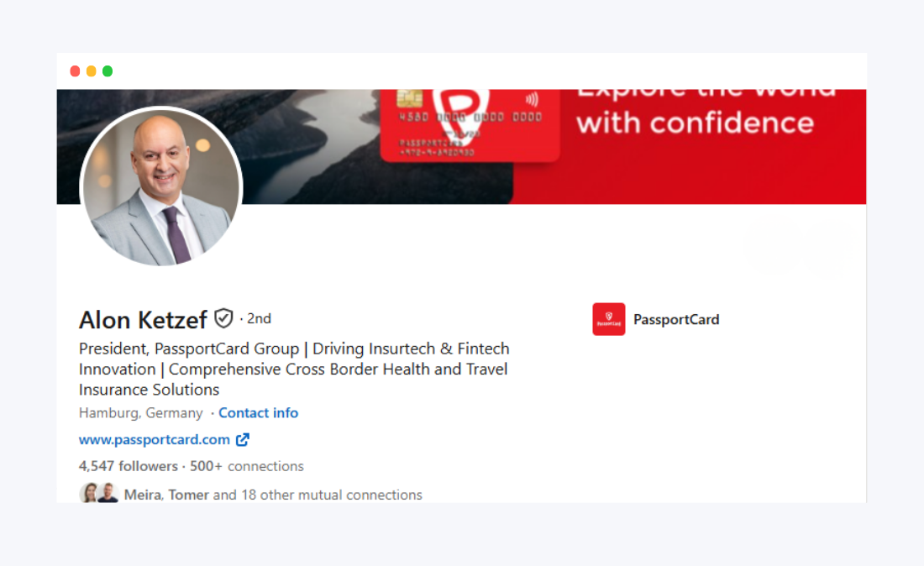Image resolution: width=924 pixels, height=566 pixels.
Task: Click the verified shield badge beside Alon Ketzef
Action: (223, 318)
